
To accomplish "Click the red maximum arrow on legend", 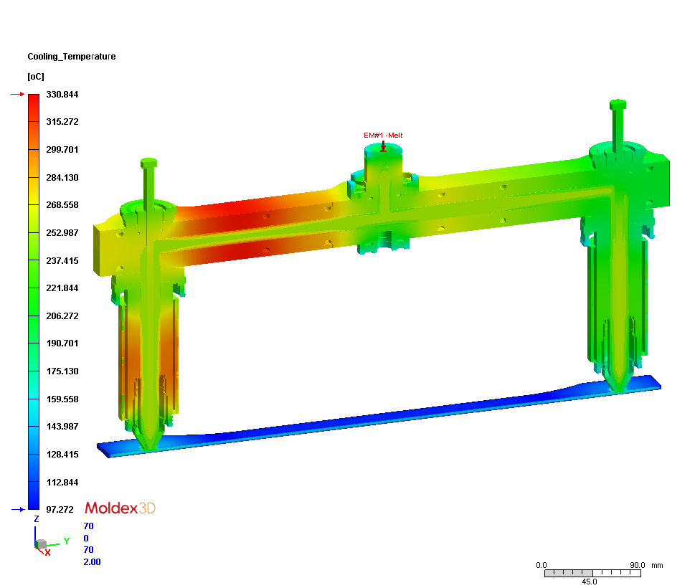I will pyautogui.click(x=17, y=94).
